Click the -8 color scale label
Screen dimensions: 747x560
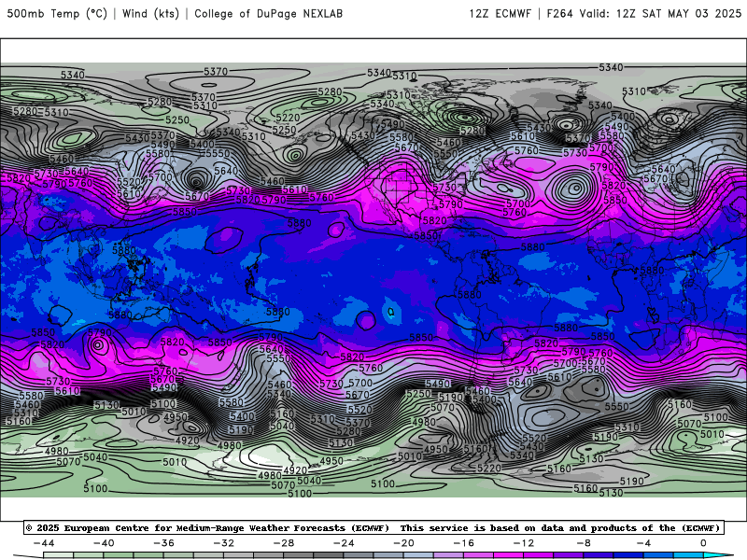click(584, 543)
